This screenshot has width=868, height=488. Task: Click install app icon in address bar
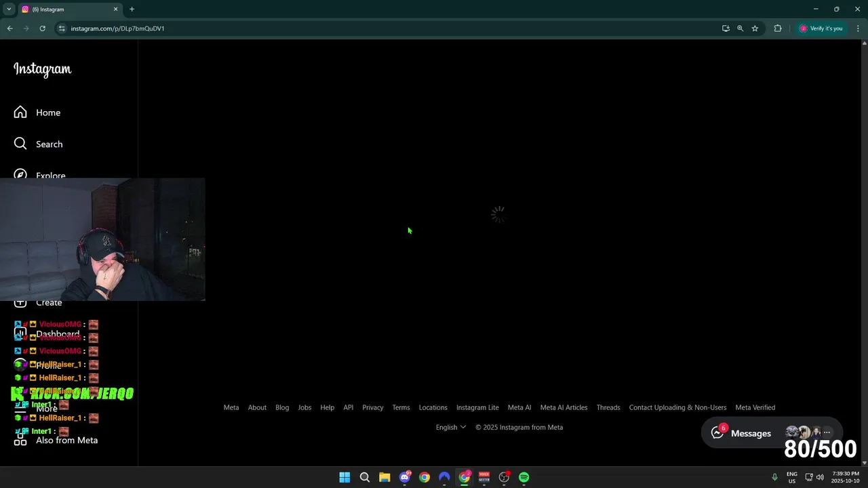pos(726,28)
